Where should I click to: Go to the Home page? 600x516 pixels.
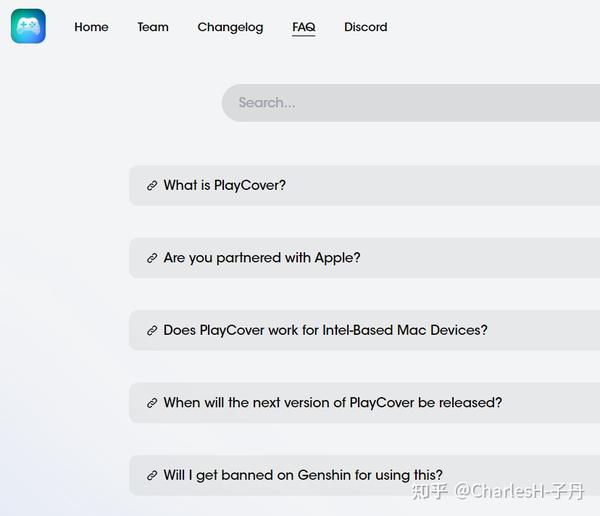[x=91, y=27]
